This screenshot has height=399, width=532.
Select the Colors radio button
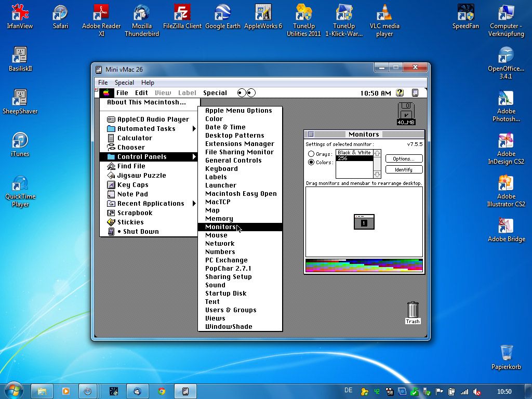point(311,162)
